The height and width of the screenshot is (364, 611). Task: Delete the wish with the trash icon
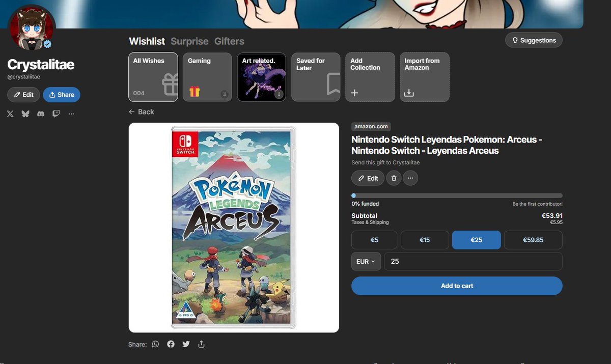coord(394,178)
